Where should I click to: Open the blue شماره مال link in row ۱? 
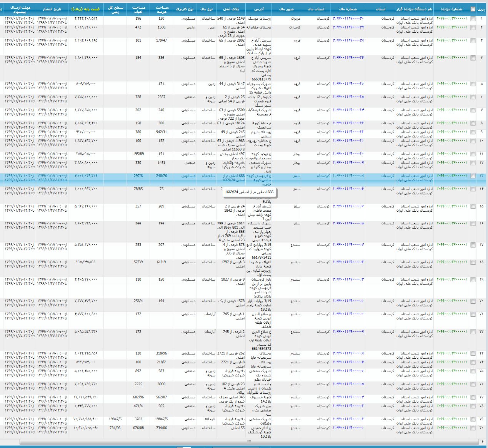click(x=348, y=18)
